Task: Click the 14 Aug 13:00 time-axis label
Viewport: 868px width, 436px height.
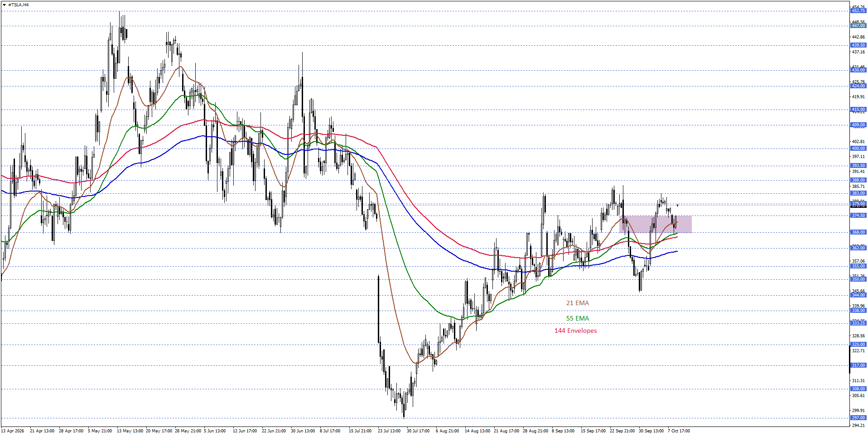Action: (x=477, y=431)
